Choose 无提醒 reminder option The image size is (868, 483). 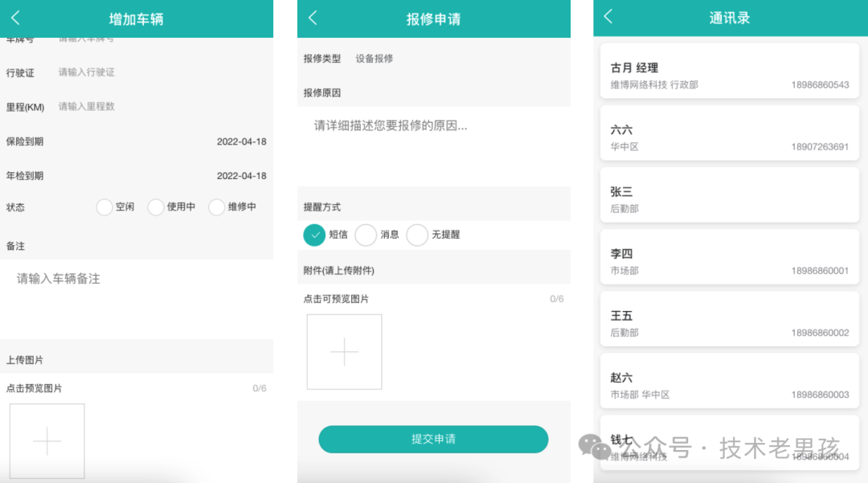pyautogui.click(x=417, y=235)
